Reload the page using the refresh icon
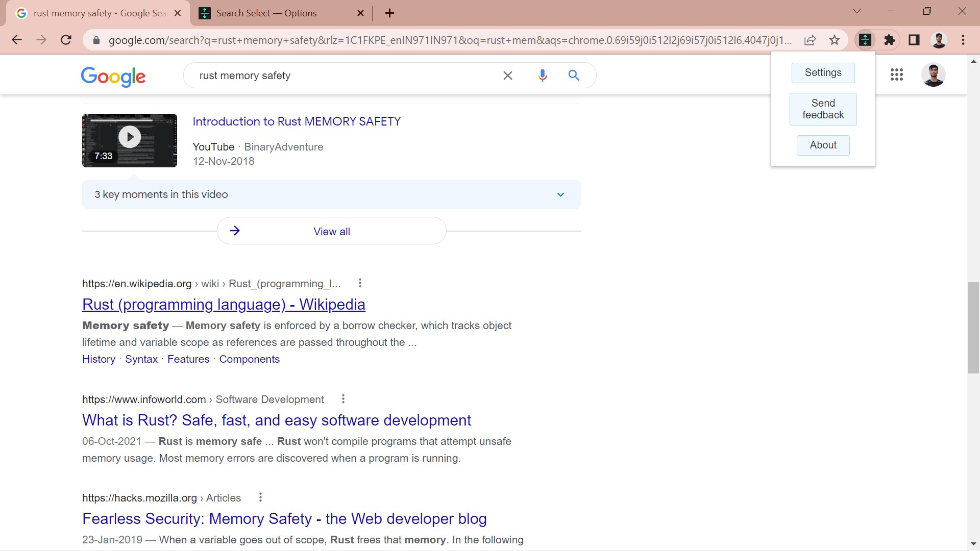 pos(66,40)
